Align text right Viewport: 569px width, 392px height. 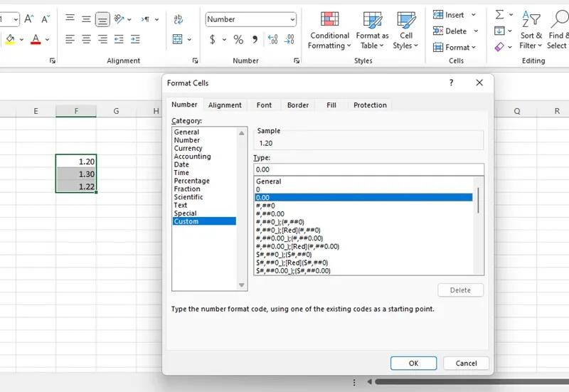[102, 39]
